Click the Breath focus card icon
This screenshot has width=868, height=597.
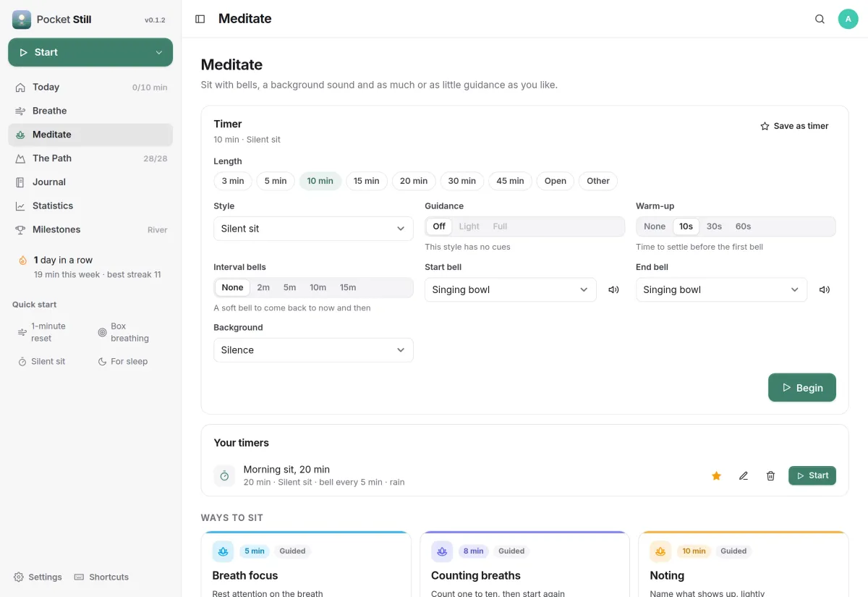[x=223, y=551]
